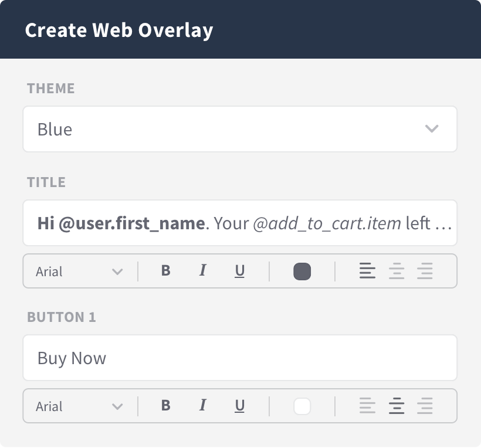Expand the Title font dropdown Arial

(79, 271)
